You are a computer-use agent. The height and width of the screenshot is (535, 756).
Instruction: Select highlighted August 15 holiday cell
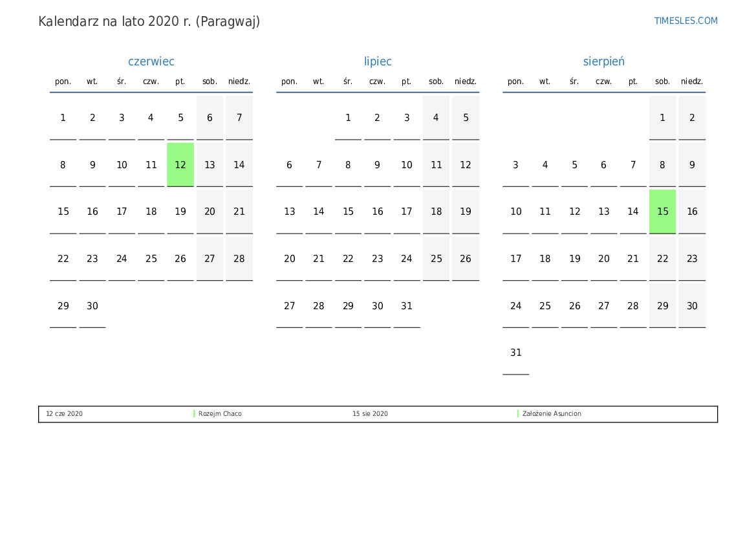pos(662,212)
